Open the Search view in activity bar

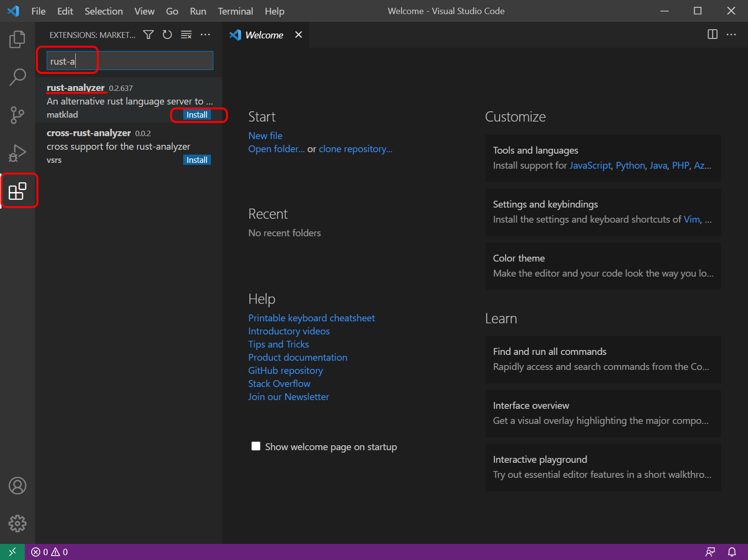coord(17,77)
